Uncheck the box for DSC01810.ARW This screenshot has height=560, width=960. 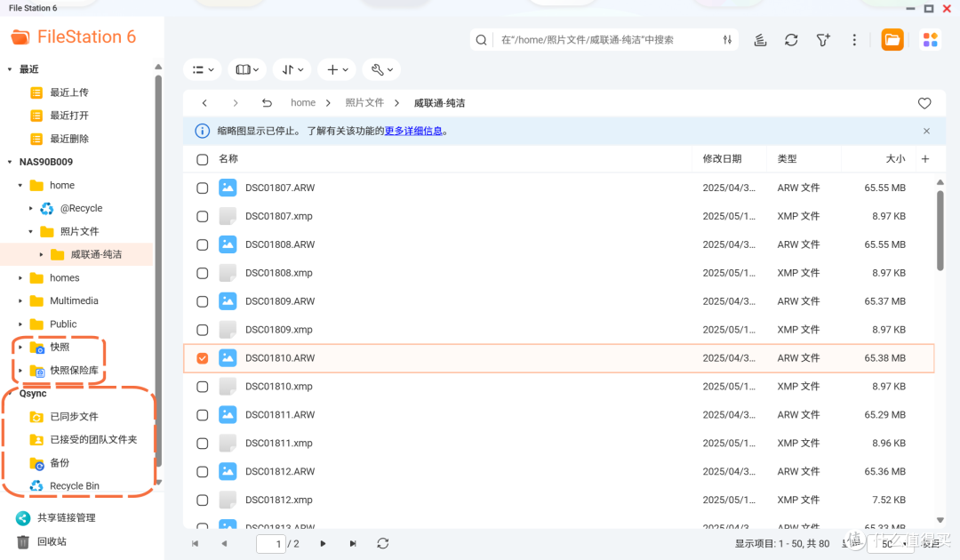(x=202, y=358)
